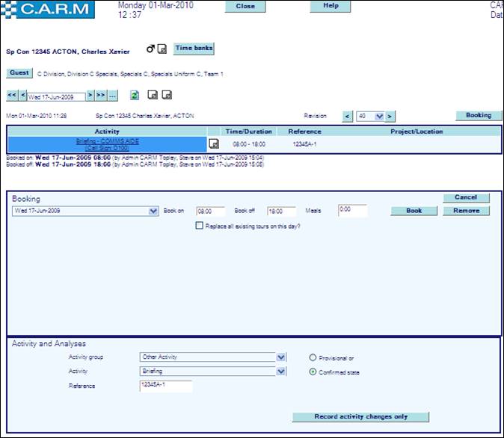Screen dimensions: 504x438
Task: Open the Booking date dropdown
Action: [x=154, y=212]
